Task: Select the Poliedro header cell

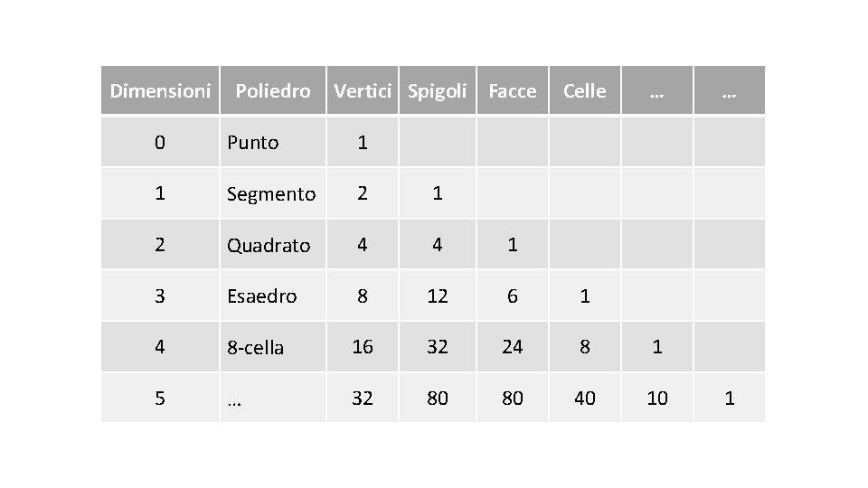Action: tap(272, 90)
